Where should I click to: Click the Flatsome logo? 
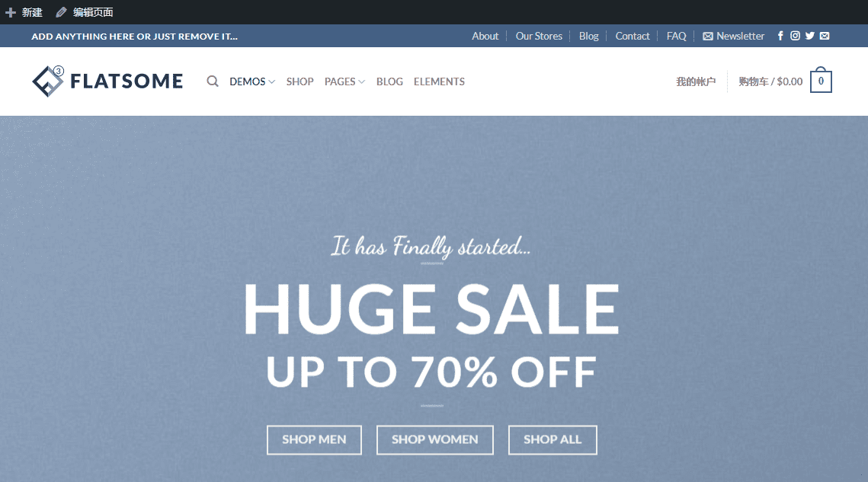tap(107, 81)
